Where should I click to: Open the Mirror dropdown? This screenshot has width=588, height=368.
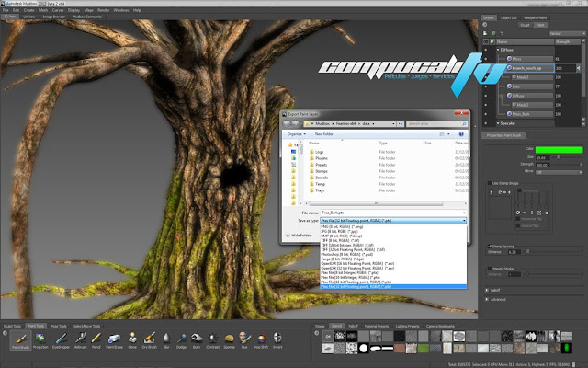(x=559, y=172)
